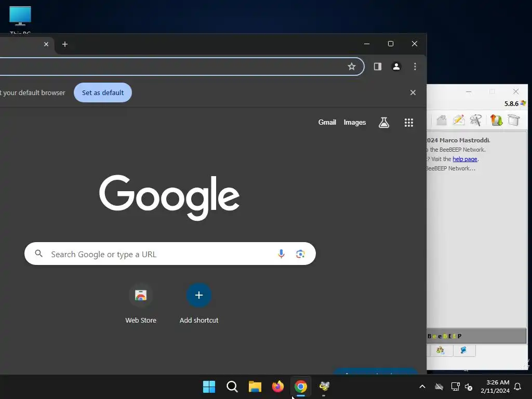Click the Set as default button
Viewport: 532px width, 399px height.
tap(103, 92)
